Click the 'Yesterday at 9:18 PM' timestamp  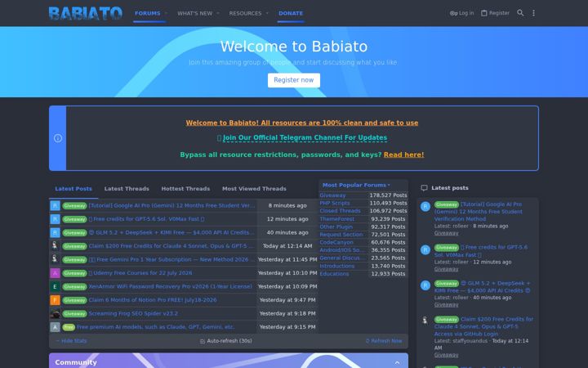[x=287, y=313]
